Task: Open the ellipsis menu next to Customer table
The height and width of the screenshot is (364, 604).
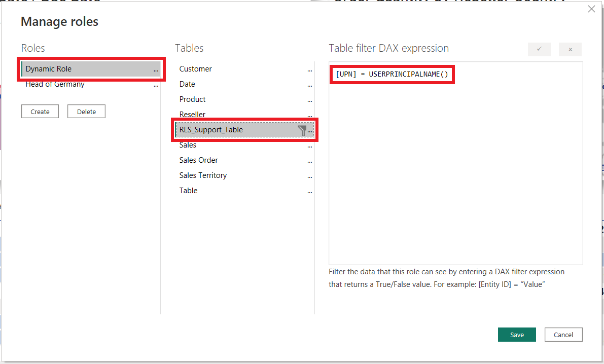Action: pos(310,70)
